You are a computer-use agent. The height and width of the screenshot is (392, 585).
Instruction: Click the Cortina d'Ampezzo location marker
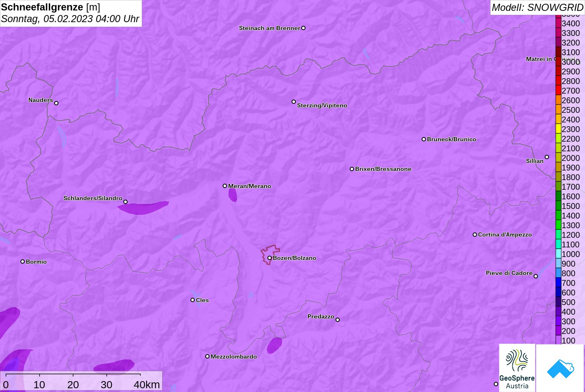pos(475,234)
